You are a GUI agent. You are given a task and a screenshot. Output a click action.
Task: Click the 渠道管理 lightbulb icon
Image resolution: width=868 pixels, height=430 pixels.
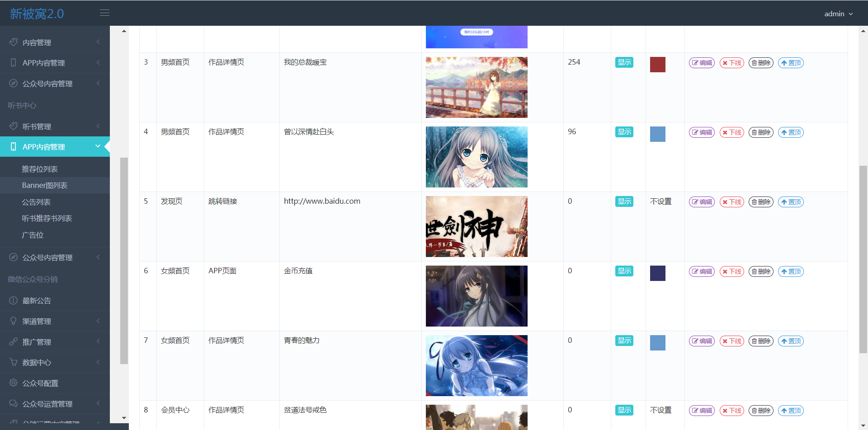[x=14, y=321]
